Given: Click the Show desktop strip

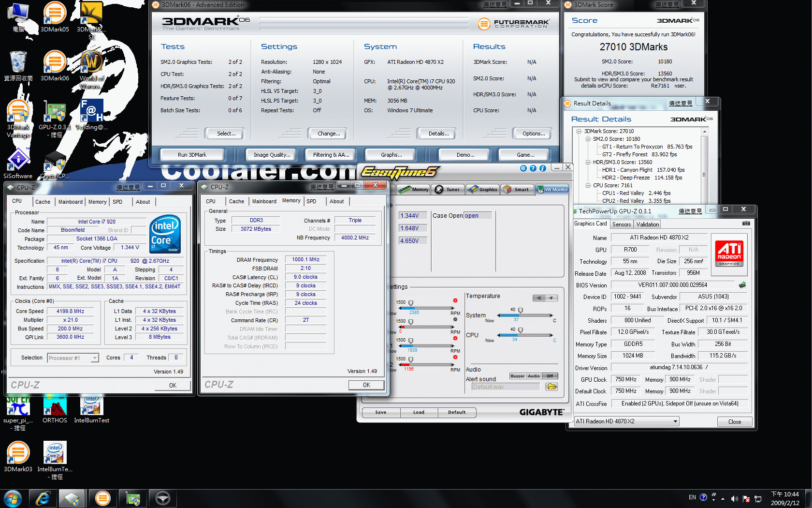Looking at the screenshot, I should [x=808, y=498].
